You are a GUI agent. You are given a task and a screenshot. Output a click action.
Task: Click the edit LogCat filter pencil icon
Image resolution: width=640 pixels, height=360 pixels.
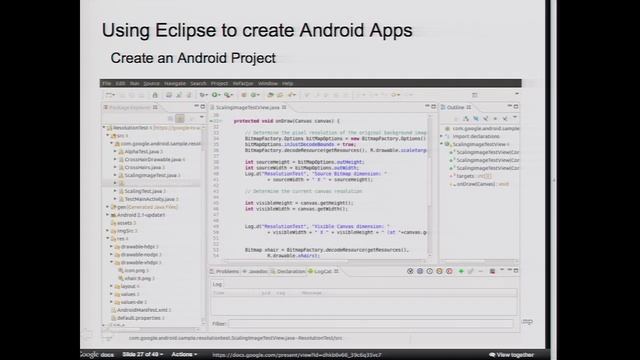click(471, 271)
